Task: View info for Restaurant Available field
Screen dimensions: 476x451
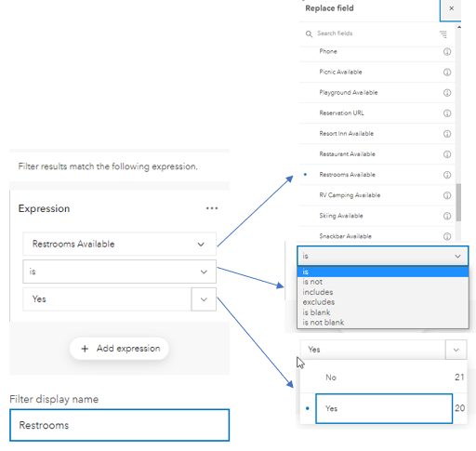Action: coord(447,154)
